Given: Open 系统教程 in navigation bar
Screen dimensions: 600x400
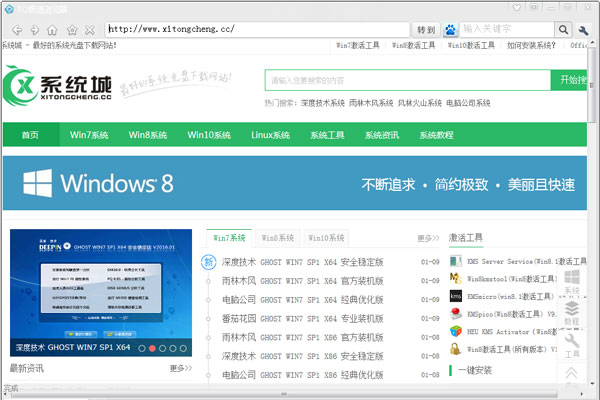Looking at the screenshot, I should click(437, 135).
